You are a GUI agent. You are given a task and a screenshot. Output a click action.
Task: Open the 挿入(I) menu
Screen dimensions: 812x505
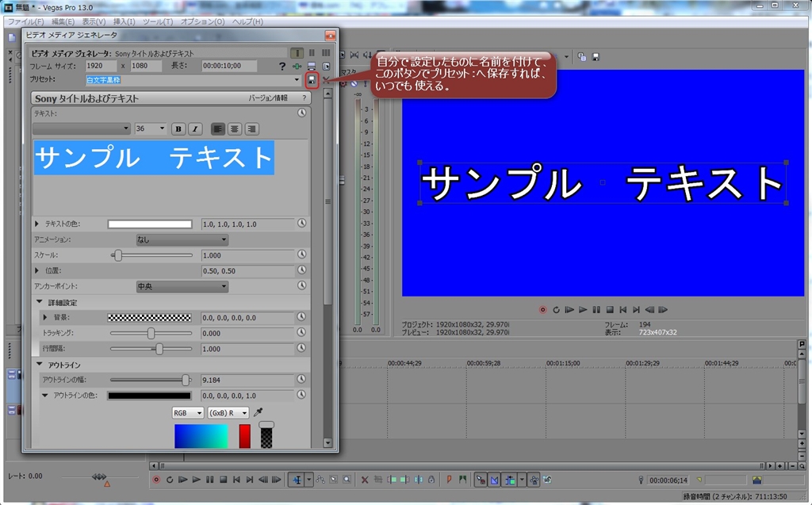pyautogui.click(x=124, y=21)
